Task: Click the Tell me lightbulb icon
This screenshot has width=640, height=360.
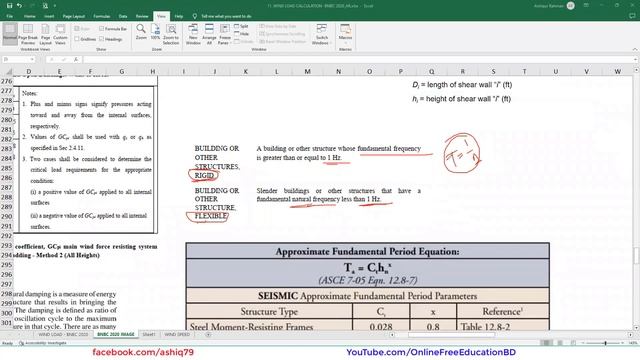Action: coord(195,16)
